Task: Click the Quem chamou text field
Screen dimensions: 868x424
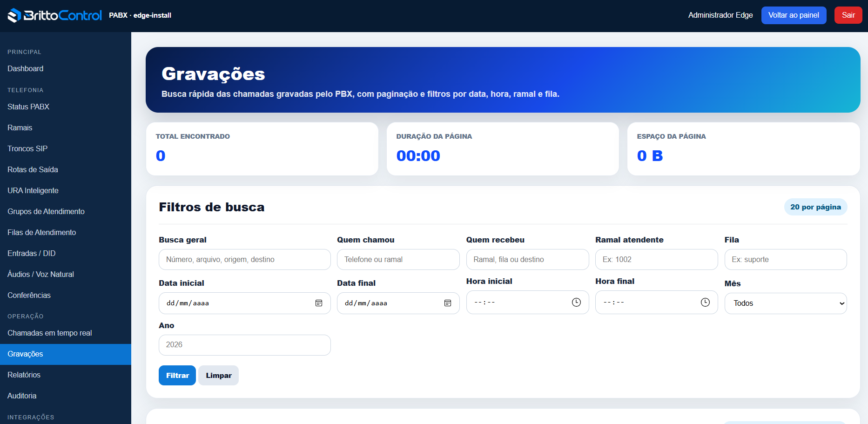Action: pos(398,260)
